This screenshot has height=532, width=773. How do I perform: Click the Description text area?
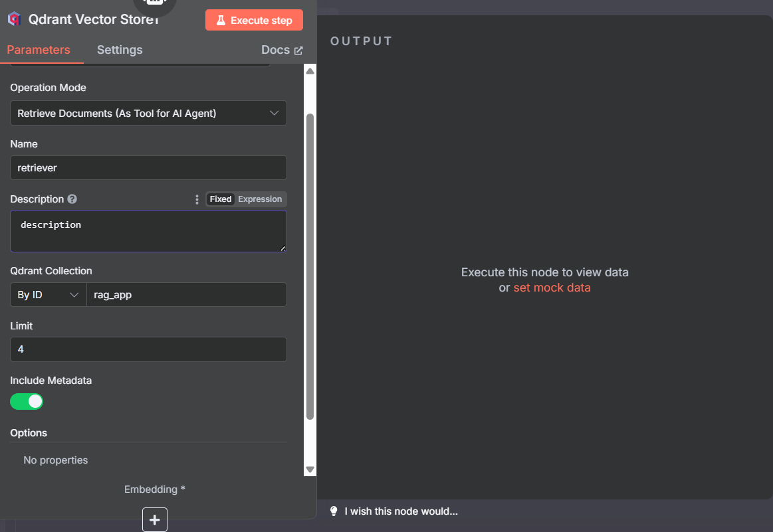148,231
